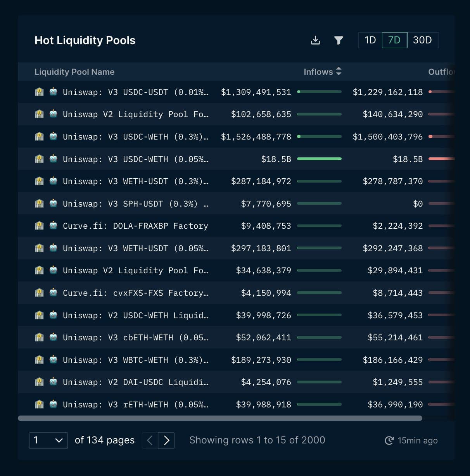Viewport: 470px width, 476px height.
Task: Open the filter funnel icon
Action: coord(338,40)
